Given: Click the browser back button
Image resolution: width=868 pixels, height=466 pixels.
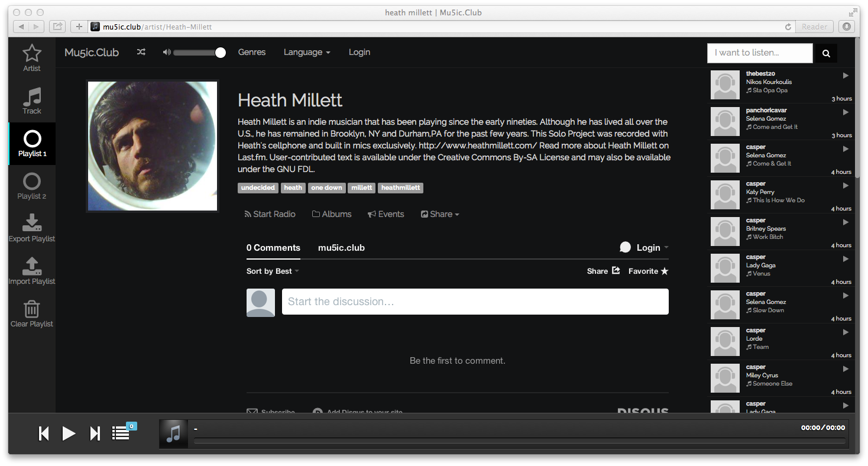Looking at the screenshot, I should point(21,27).
